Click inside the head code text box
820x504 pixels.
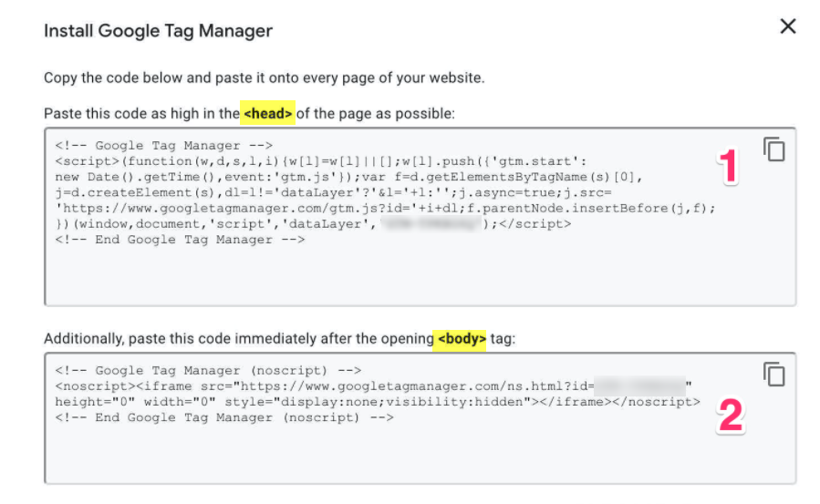pyautogui.click(x=420, y=216)
